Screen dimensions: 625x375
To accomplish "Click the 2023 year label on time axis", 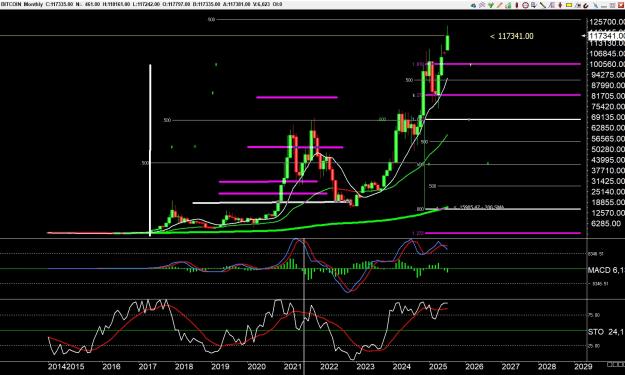I will tap(365, 367).
